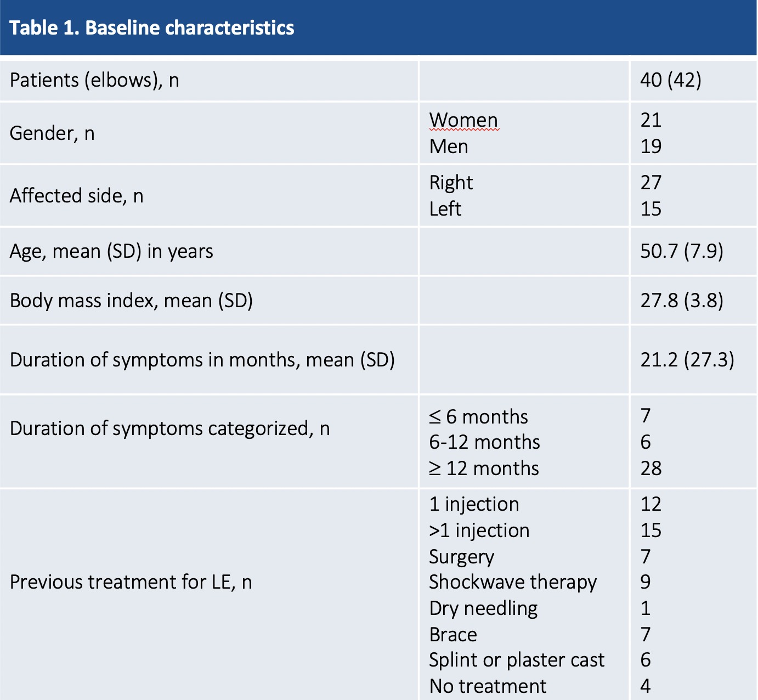
Task: Click the misspell-underlined word "Women"
Action: (463, 120)
